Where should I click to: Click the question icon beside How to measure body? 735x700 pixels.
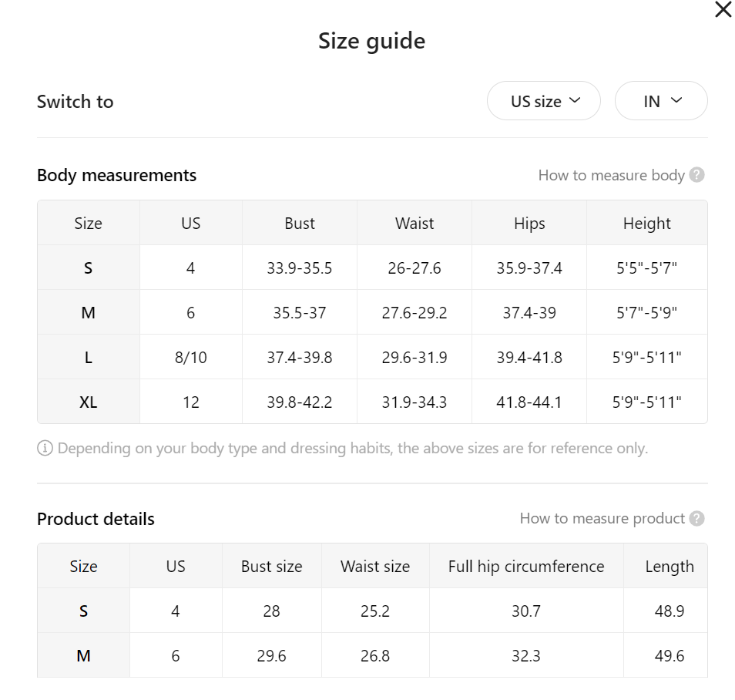(696, 175)
